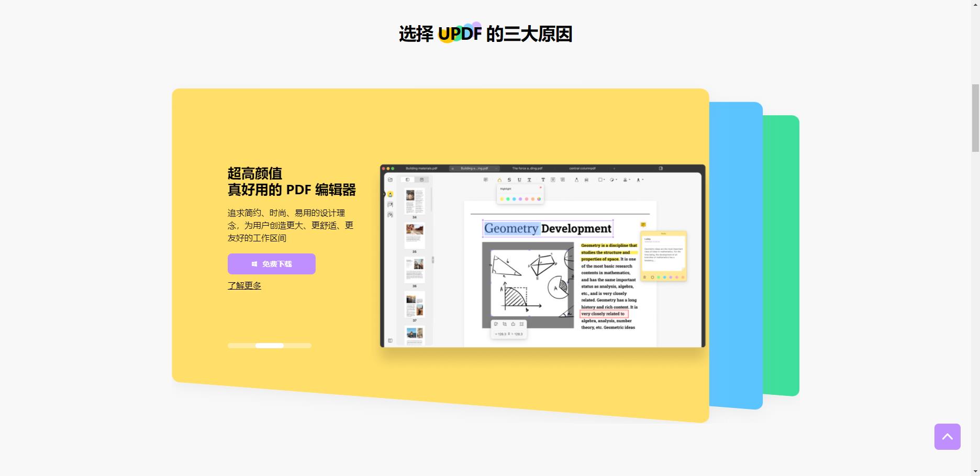This screenshot has width=980, height=476.
Task: Toggle the yellow annotation mode in sidebar
Action: coord(389,195)
